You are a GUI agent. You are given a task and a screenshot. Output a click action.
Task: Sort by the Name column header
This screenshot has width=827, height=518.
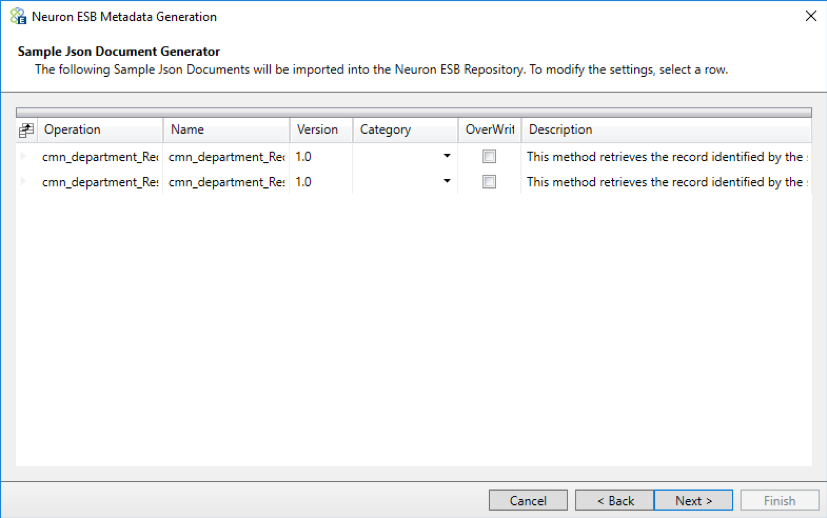tap(226, 130)
